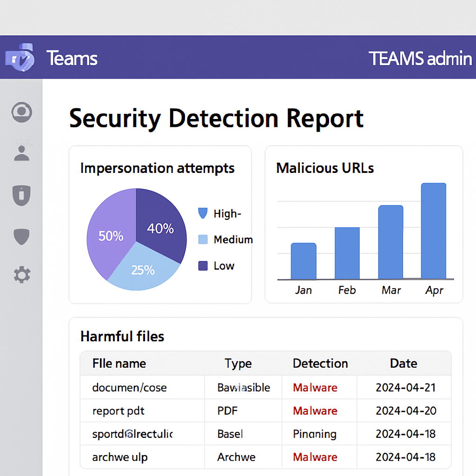Click the Apr bar in Malicious URLs chart
The height and width of the screenshot is (476, 476).
434,231
